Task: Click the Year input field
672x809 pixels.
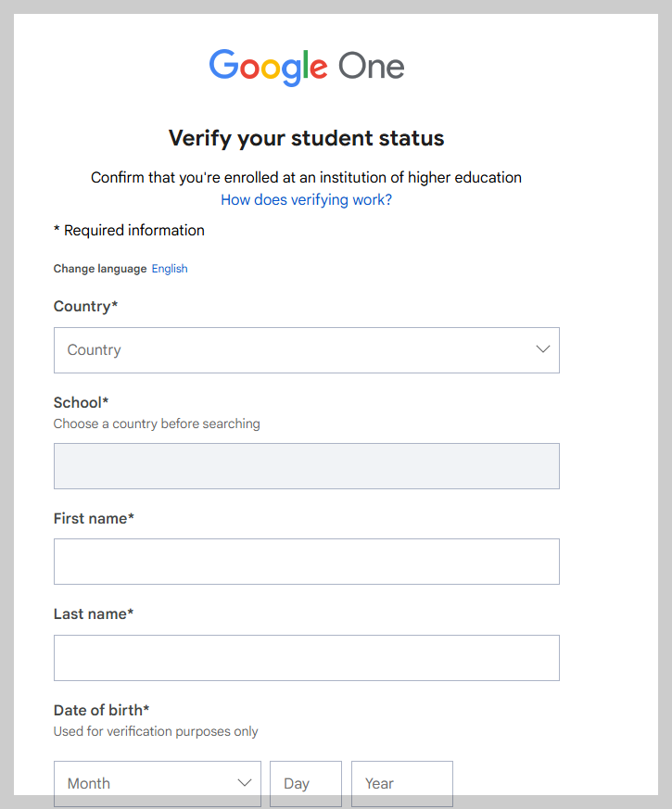Action: [401, 783]
